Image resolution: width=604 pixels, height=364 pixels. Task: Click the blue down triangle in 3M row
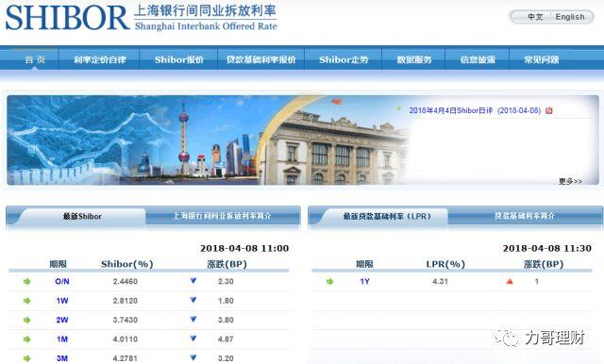coord(193,357)
